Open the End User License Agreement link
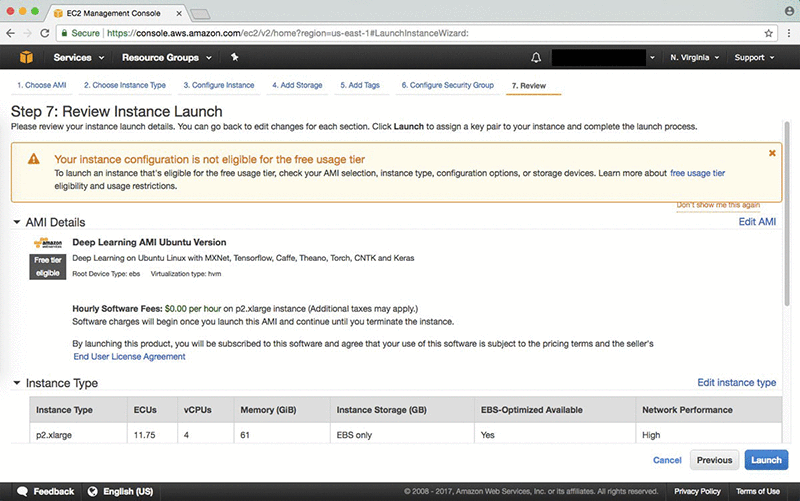 [129, 357]
